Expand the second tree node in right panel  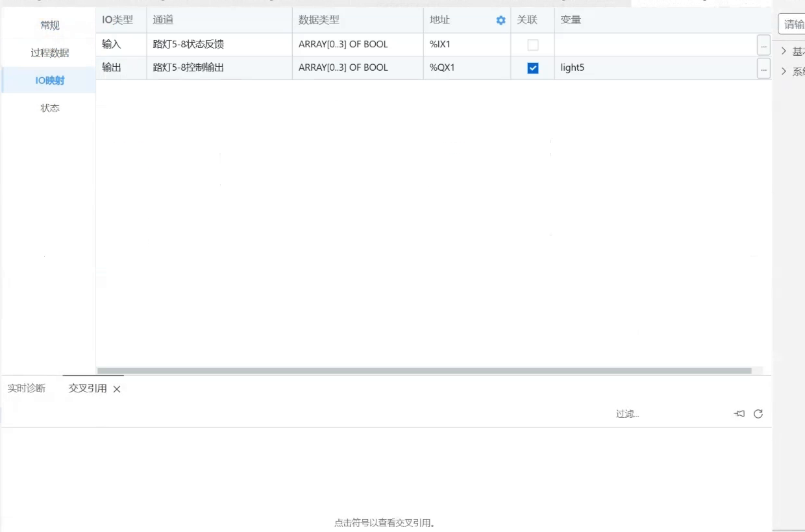tap(784, 71)
